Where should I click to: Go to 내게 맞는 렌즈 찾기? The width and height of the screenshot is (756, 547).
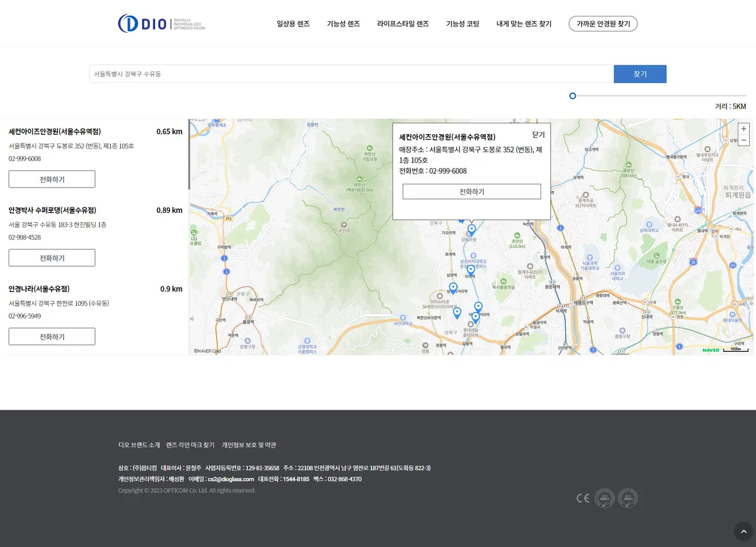(524, 24)
